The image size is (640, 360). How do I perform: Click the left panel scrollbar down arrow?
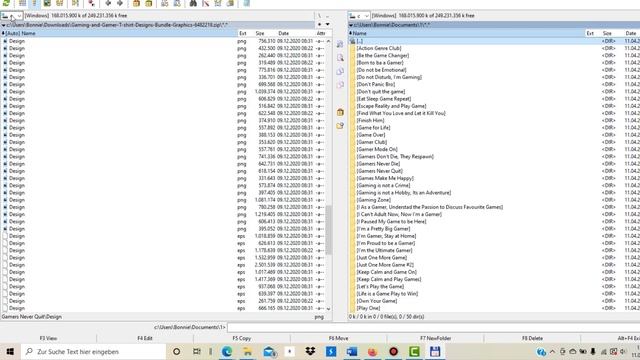[x=329, y=309]
